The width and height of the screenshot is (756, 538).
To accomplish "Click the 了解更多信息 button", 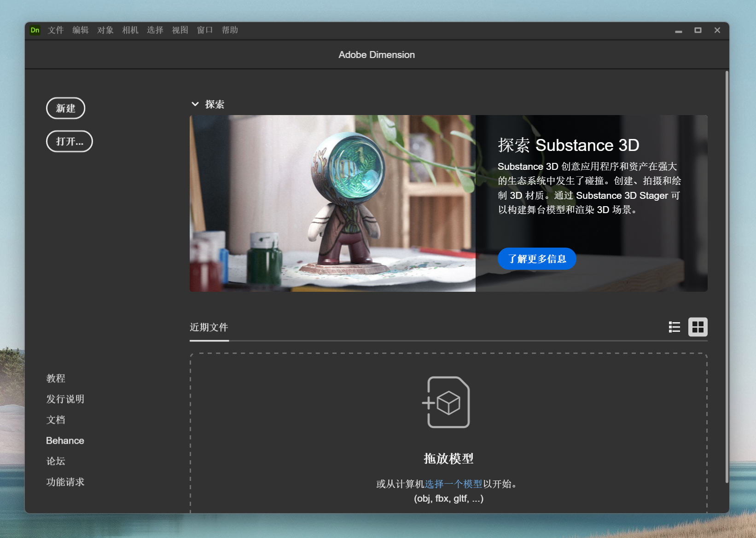I will 537,259.
